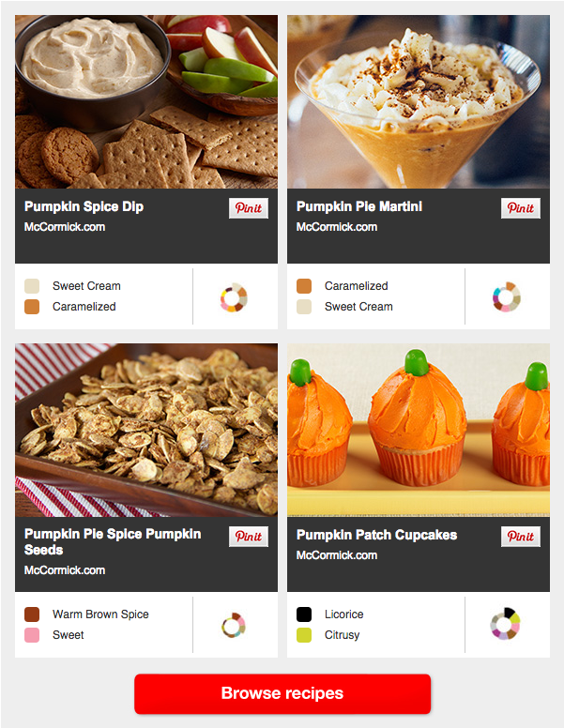Select flavor wheel icon under Pumpkin Patch Cupcakes
Screen dimensions: 564x728
(x=506, y=624)
